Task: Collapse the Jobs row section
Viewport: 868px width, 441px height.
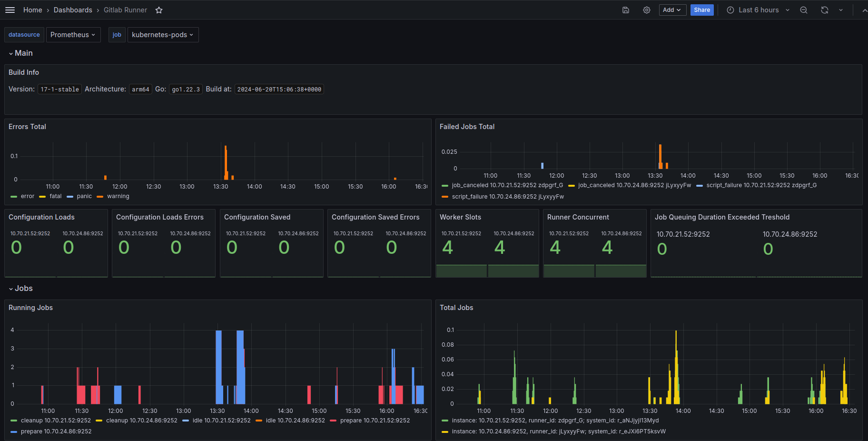Action: click(20, 289)
